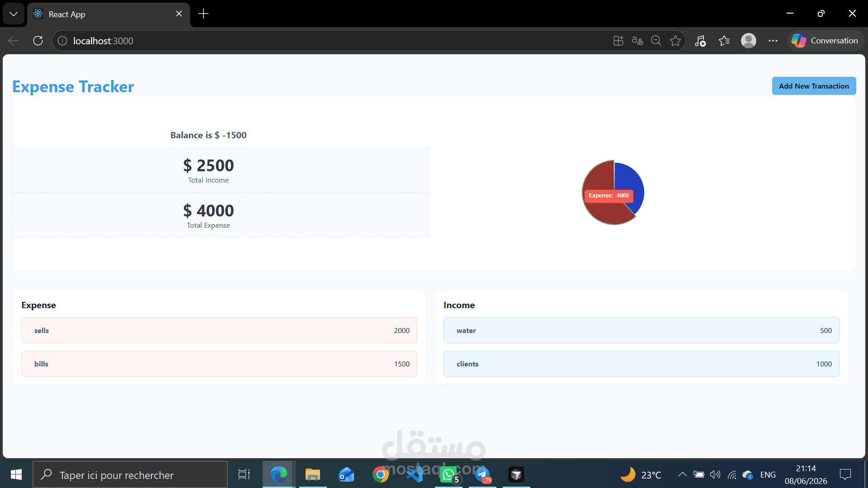Screen dimensions: 868x488
Task: Select the water income row
Action: 642,330
